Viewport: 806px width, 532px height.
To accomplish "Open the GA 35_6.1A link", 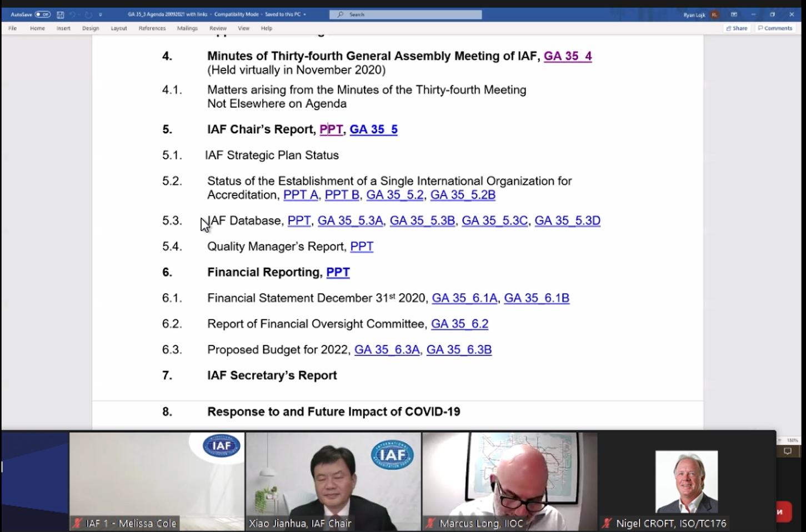I will pyautogui.click(x=464, y=298).
